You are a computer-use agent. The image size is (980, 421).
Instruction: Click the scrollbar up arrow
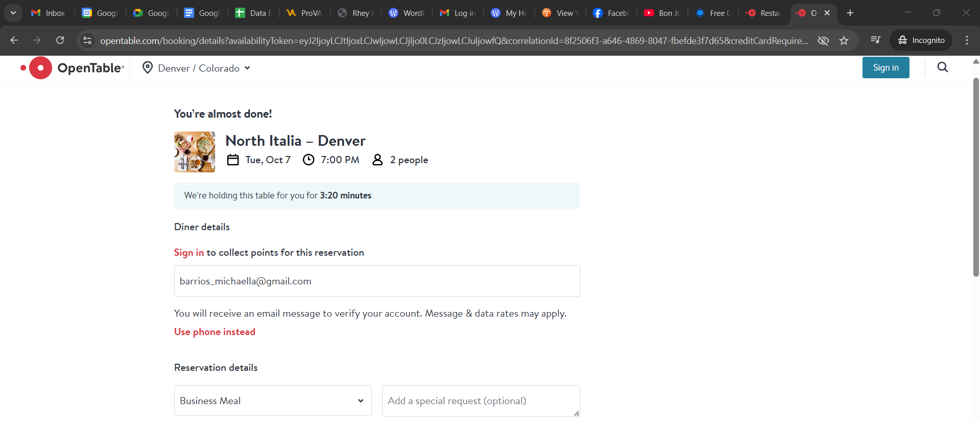[976, 61]
